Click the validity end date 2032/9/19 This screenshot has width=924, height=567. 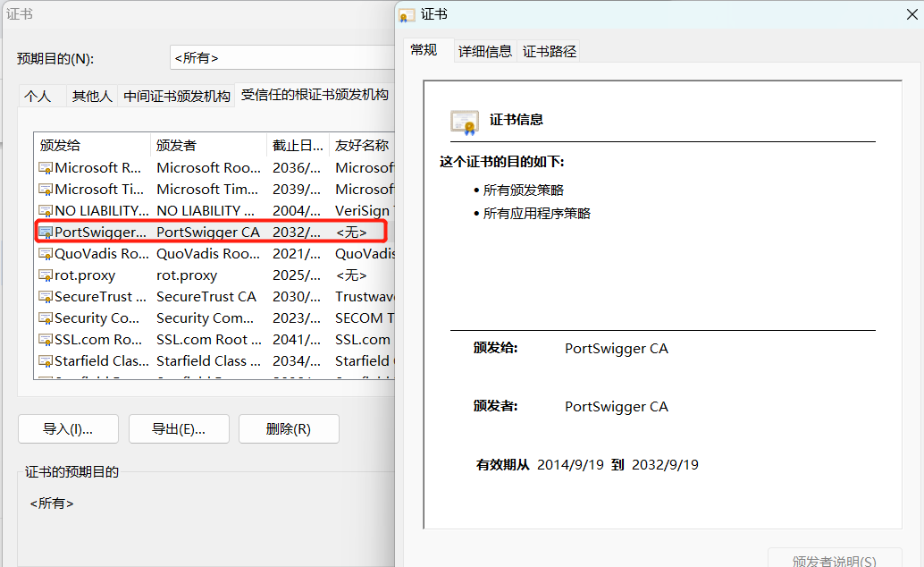665,465
